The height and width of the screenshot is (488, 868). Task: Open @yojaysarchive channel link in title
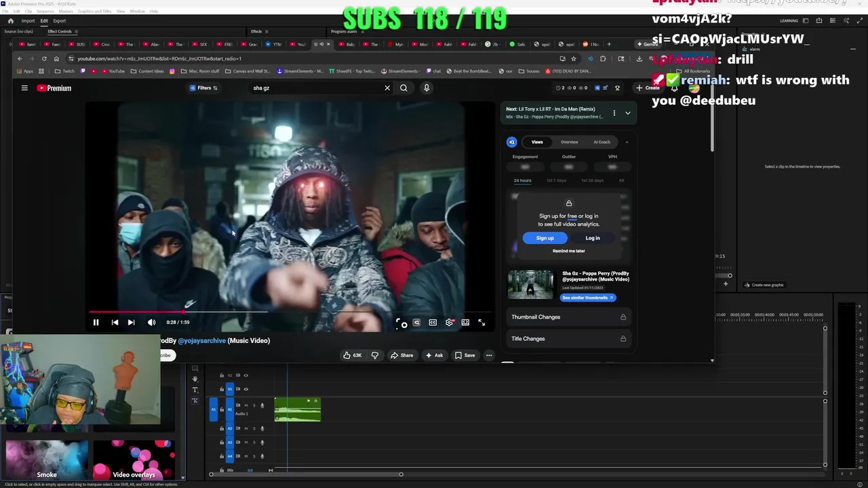[201, 340]
